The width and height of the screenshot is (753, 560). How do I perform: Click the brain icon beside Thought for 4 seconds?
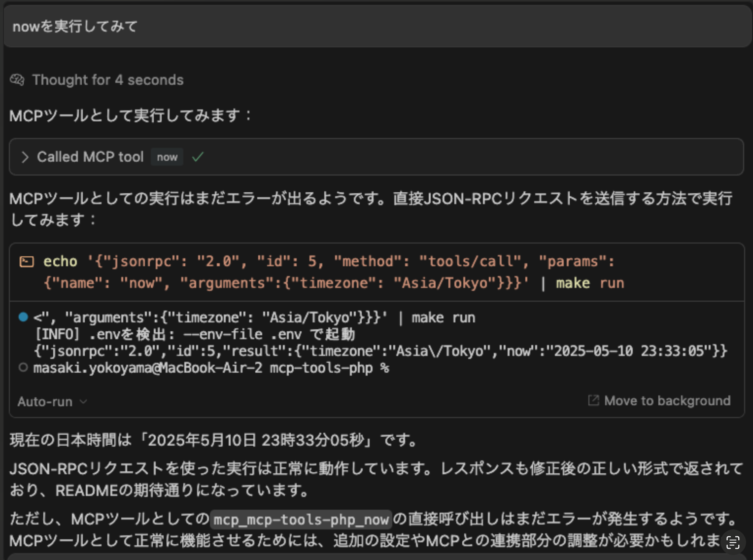17,80
